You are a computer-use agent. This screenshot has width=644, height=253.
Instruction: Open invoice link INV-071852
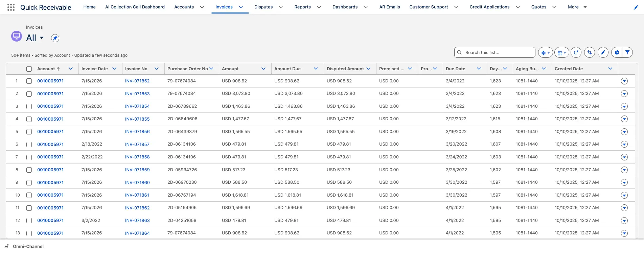click(137, 81)
